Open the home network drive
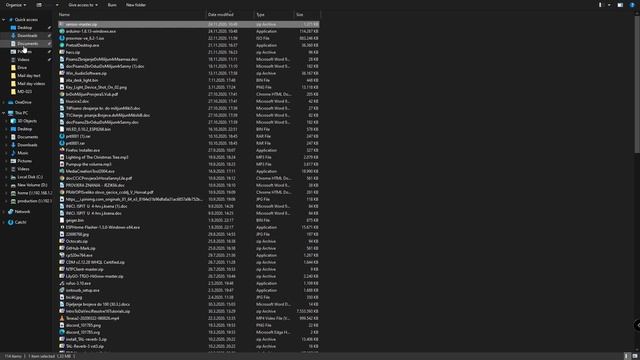Image resolution: width=640 pixels, height=360 pixels. (34, 193)
